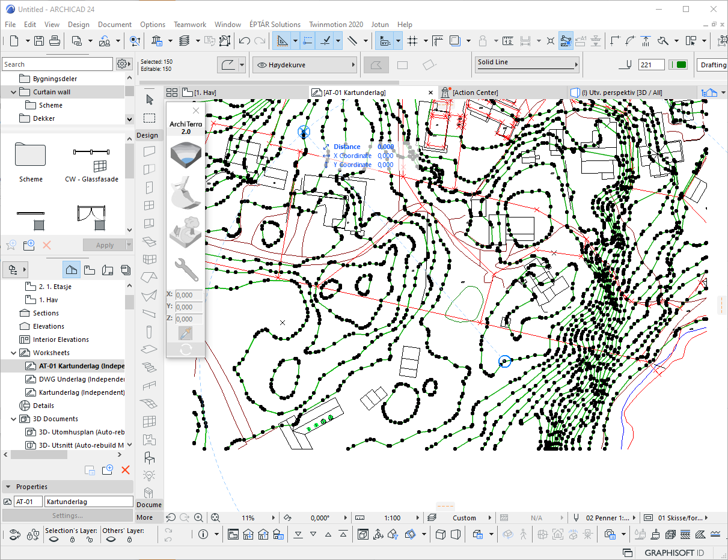Open the Drafting pen set dropdown
Screen dimensions: 728x560
[712, 65]
